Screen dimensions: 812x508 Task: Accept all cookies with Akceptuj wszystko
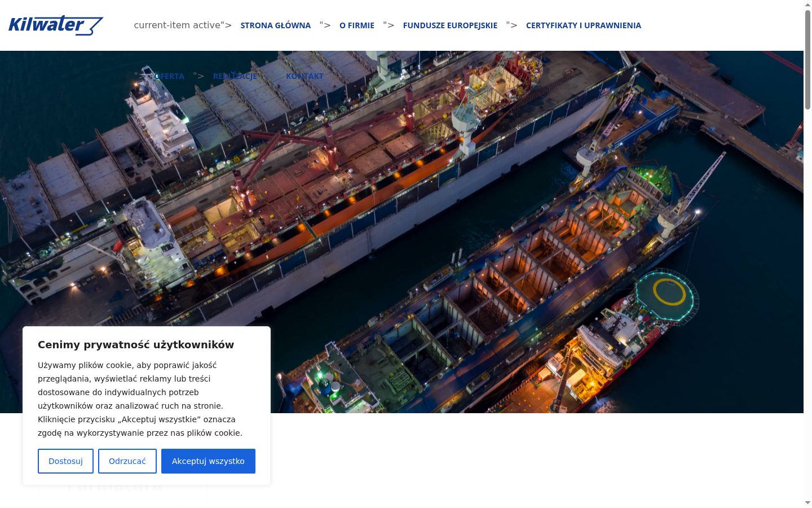(x=208, y=461)
